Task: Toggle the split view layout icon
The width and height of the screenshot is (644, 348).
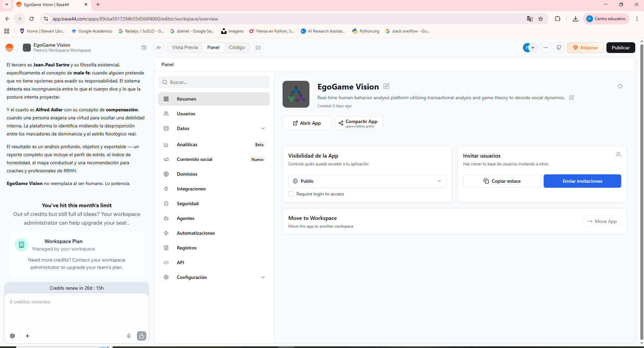Action: click(x=258, y=48)
